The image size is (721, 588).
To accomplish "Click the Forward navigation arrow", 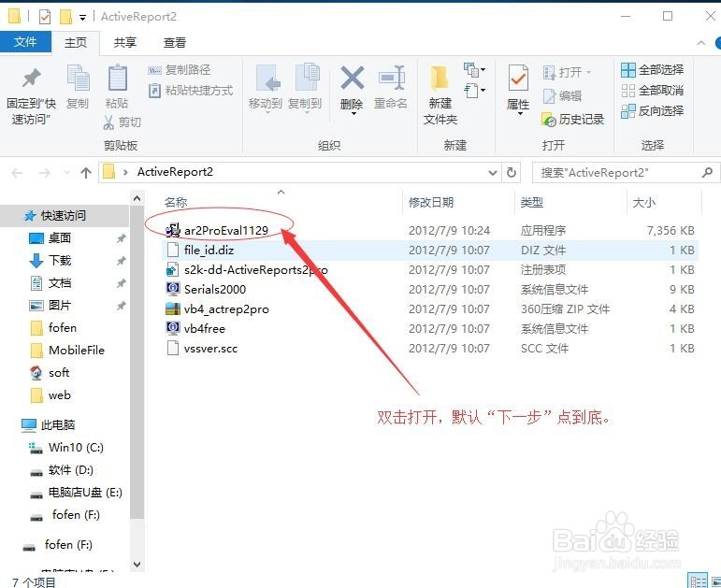I will point(45,173).
